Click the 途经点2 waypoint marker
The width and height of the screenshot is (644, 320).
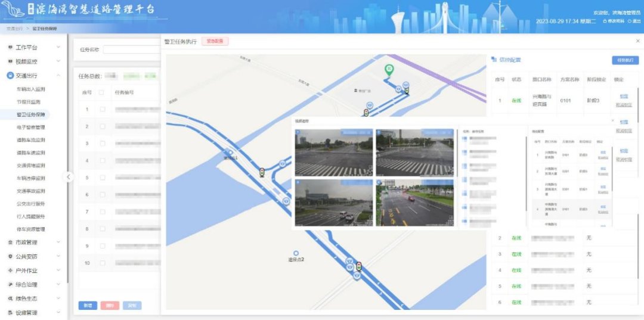coord(296,253)
